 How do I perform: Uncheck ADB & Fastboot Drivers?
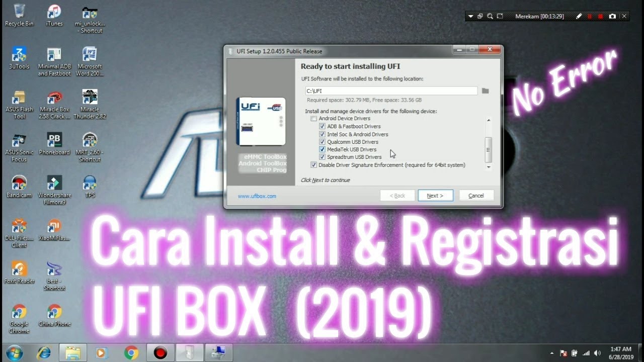[x=322, y=126]
